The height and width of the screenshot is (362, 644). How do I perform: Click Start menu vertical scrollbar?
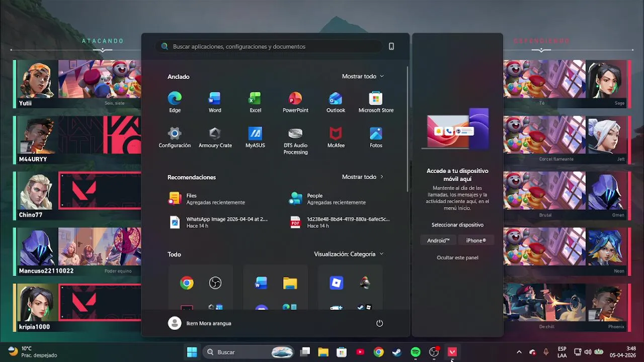(407, 128)
